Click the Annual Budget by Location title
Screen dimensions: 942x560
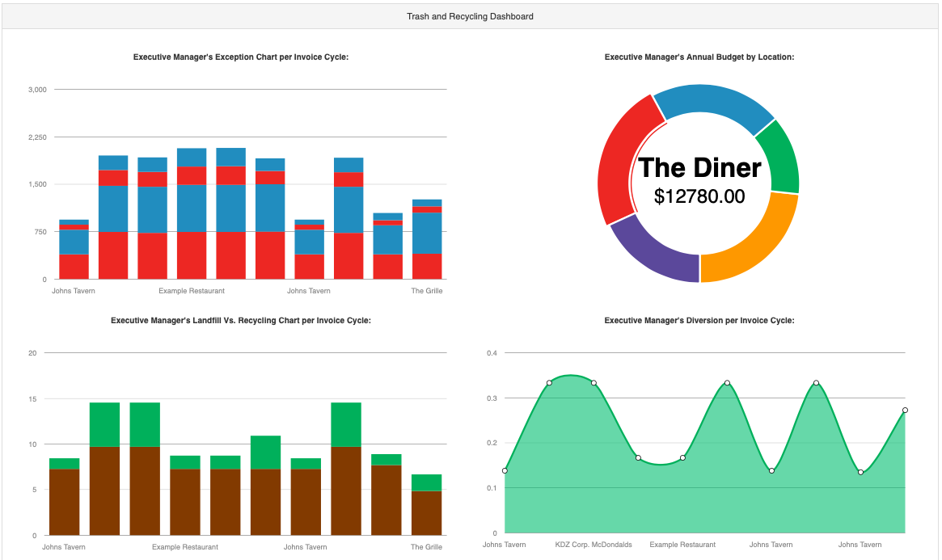point(699,57)
